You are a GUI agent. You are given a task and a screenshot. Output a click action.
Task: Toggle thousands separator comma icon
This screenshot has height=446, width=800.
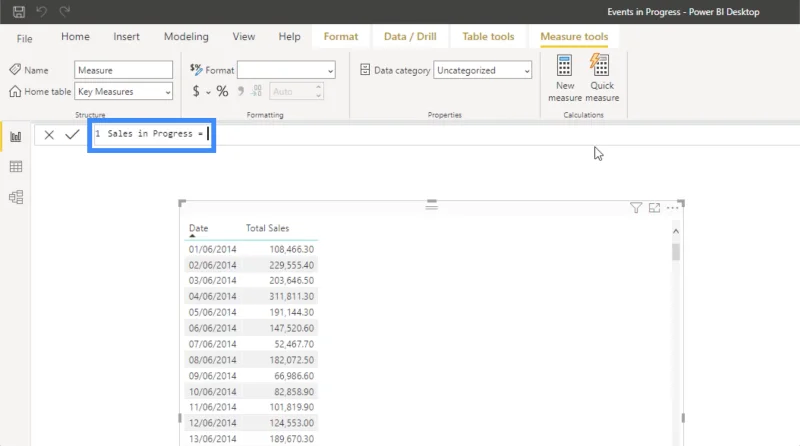(x=240, y=91)
